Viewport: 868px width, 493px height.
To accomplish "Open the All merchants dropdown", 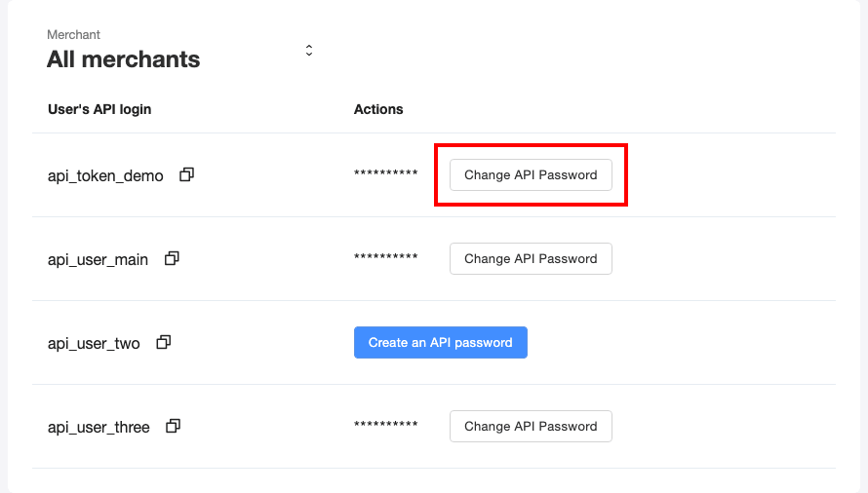I will [124, 59].
